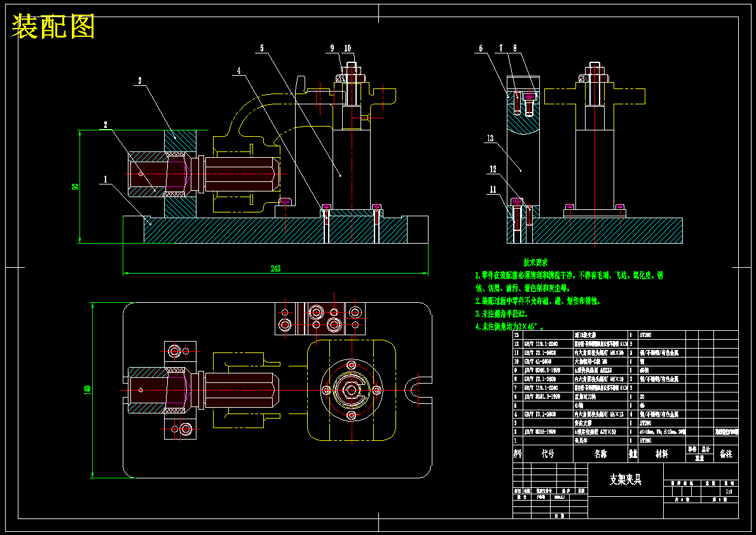The width and height of the screenshot is (756, 535).
Task: Select the '技术要求' heading text
Action: coord(535,263)
